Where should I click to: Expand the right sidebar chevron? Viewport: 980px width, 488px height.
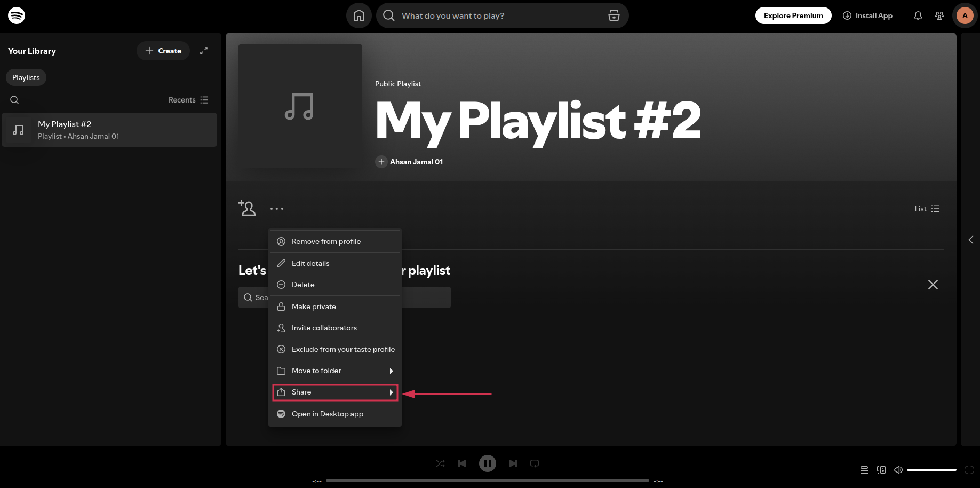[x=971, y=240]
